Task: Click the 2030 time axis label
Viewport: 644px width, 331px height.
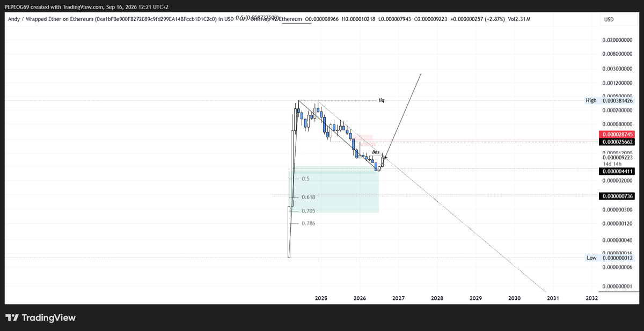Action: click(x=514, y=298)
